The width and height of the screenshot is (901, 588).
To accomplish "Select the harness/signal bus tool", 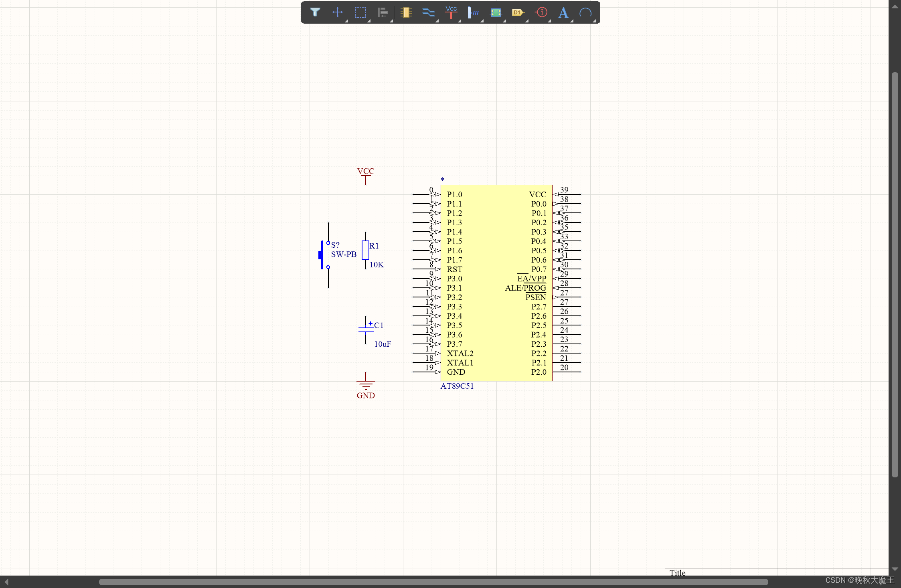I will [x=474, y=12].
